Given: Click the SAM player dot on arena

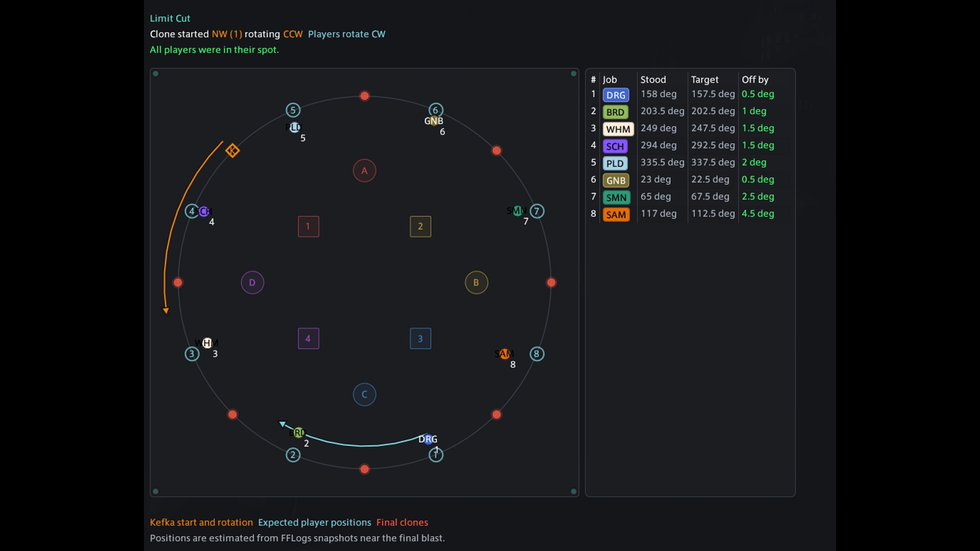Looking at the screenshot, I should point(505,354).
